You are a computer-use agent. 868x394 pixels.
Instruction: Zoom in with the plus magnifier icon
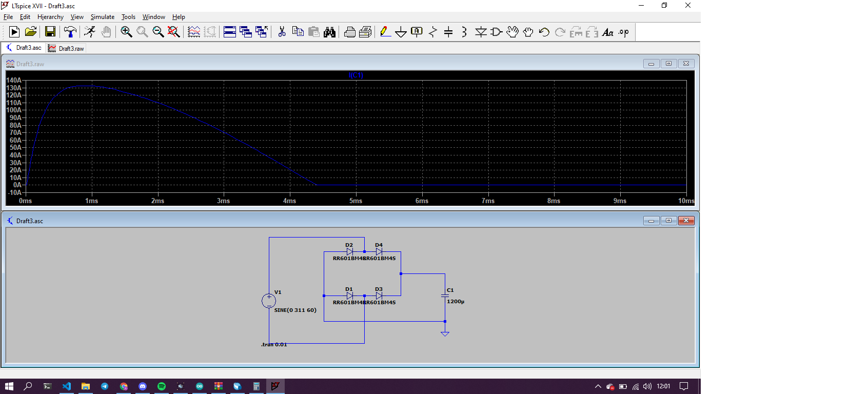[x=126, y=32]
